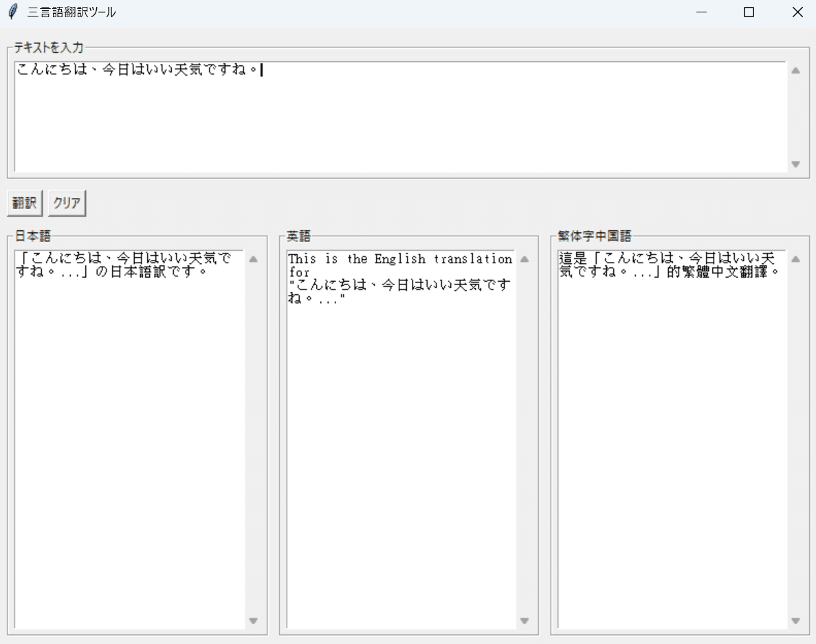Click the up arrow in 繁体字中国語 scrollbar

coord(795,258)
